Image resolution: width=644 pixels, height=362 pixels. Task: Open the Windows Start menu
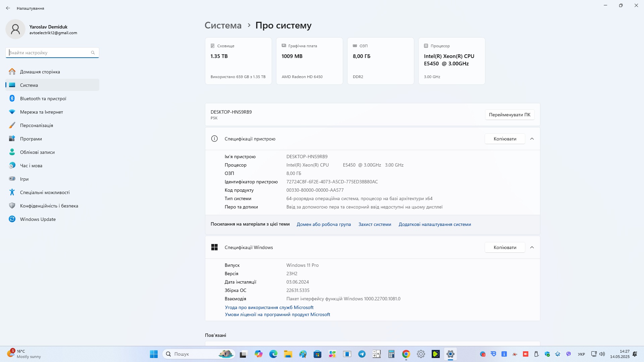click(154, 354)
